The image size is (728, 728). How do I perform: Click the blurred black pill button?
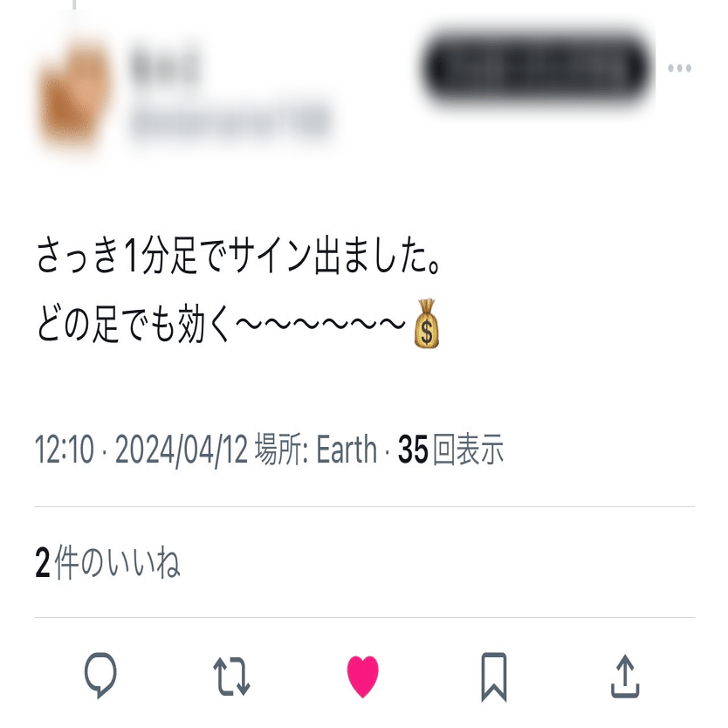[x=537, y=68]
